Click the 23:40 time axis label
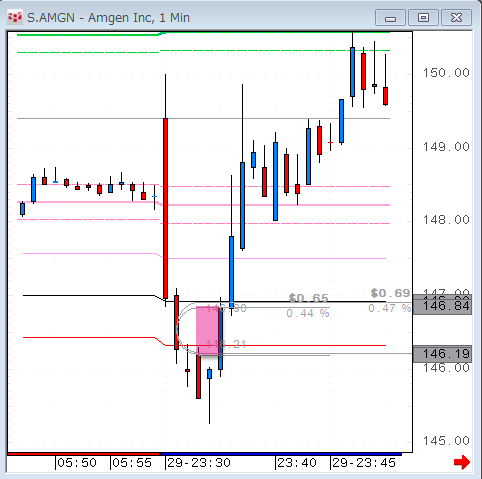The width and height of the screenshot is (482, 479). (x=297, y=463)
